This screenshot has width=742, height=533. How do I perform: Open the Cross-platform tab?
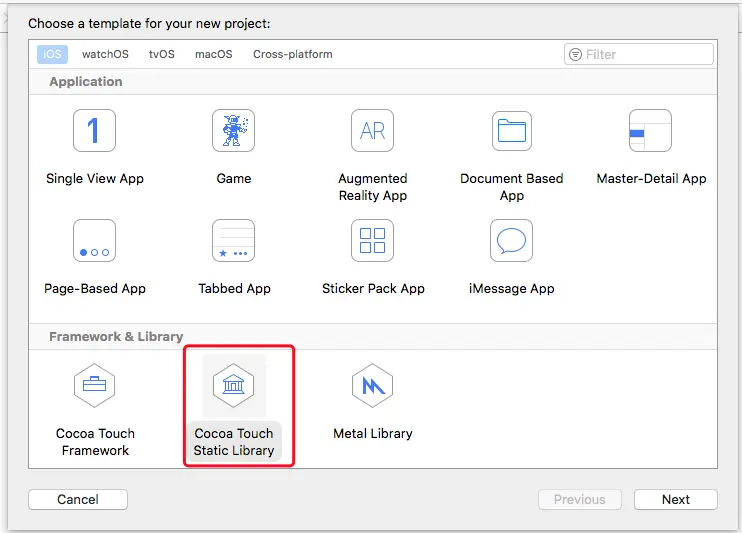[292, 54]
